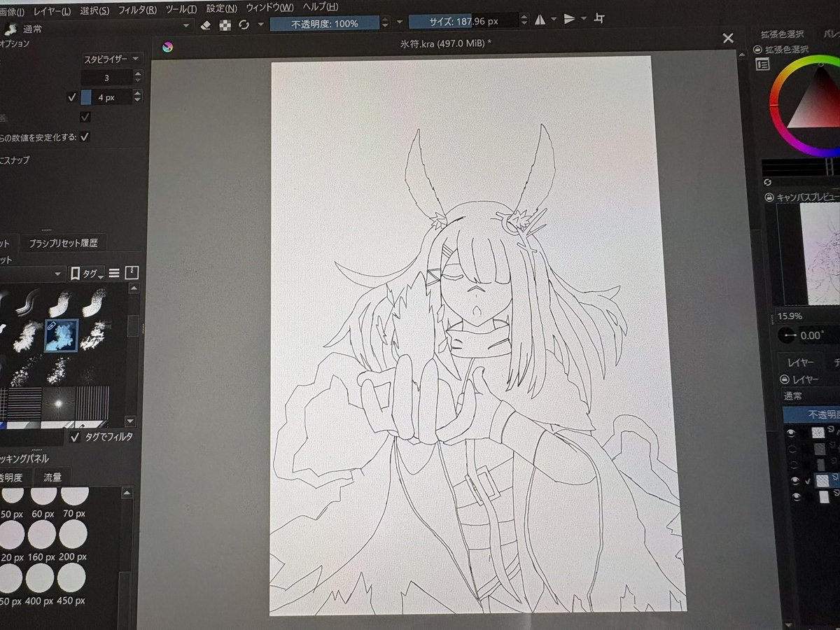This screenshot has height=630, width=840.
Task: Click the brush preset list view icon
Action: [x=114, y=272]
